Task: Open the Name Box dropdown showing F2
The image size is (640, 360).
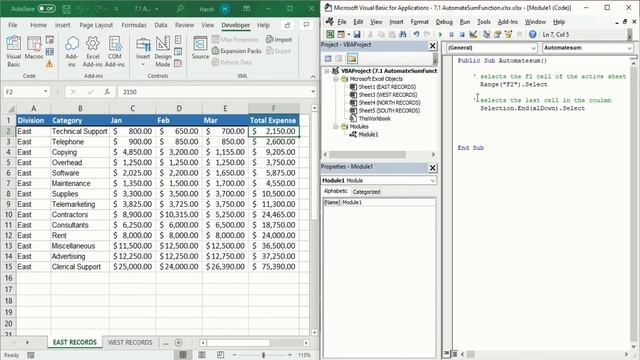Action: 46,91
